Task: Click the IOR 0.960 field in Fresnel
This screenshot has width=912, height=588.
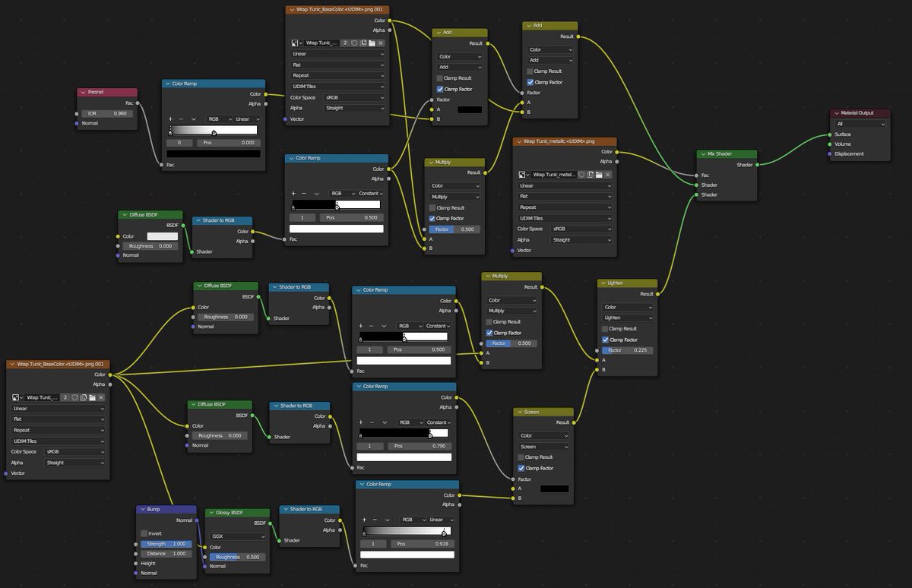Action: tap(106, 113)
